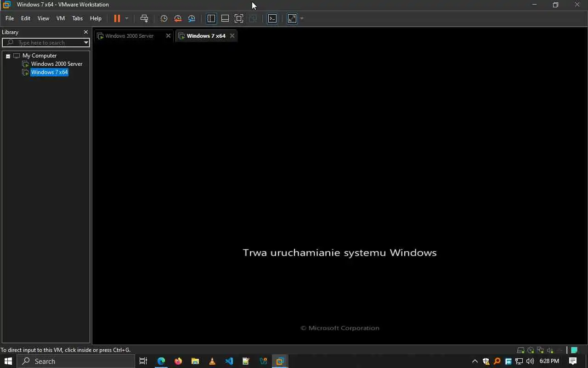Open the Tabs menu
The height and width of the screenshot is (368, 588).
point(77,18)
